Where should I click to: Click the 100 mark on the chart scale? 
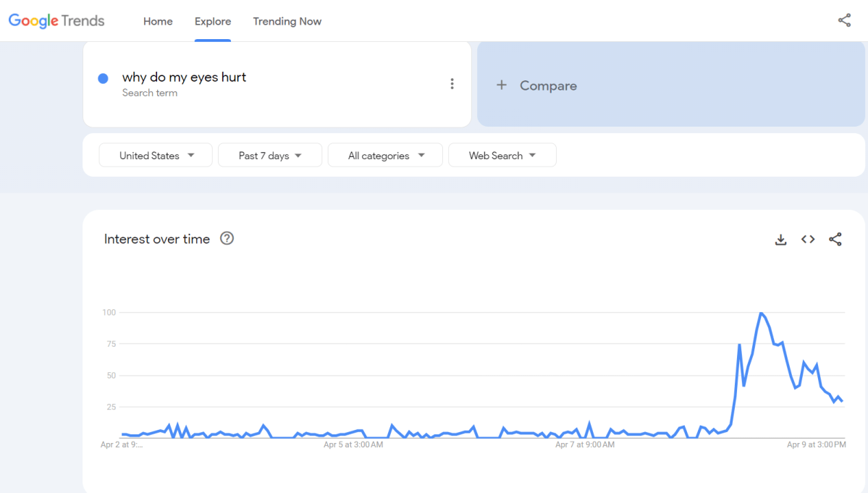108,312
